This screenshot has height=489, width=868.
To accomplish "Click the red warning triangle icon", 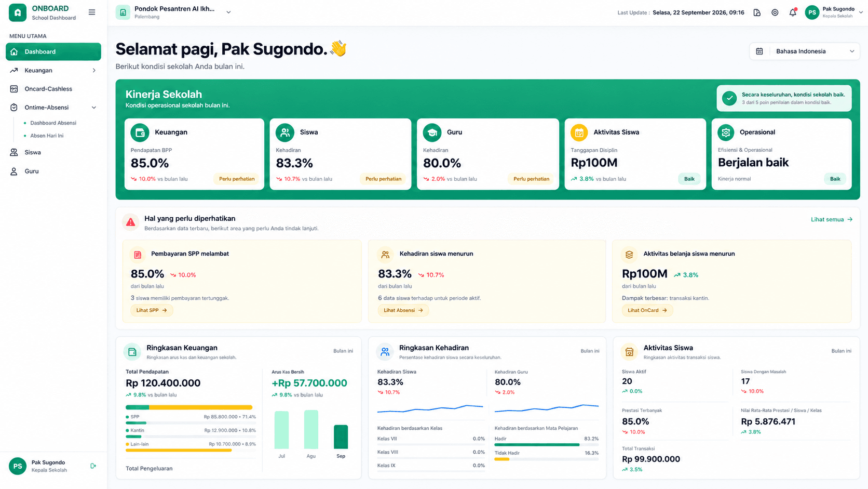I will (x=131, y=222).
